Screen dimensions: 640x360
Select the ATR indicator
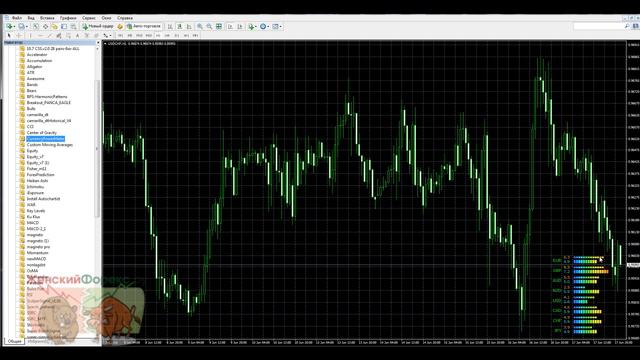(x=30, y=73)
